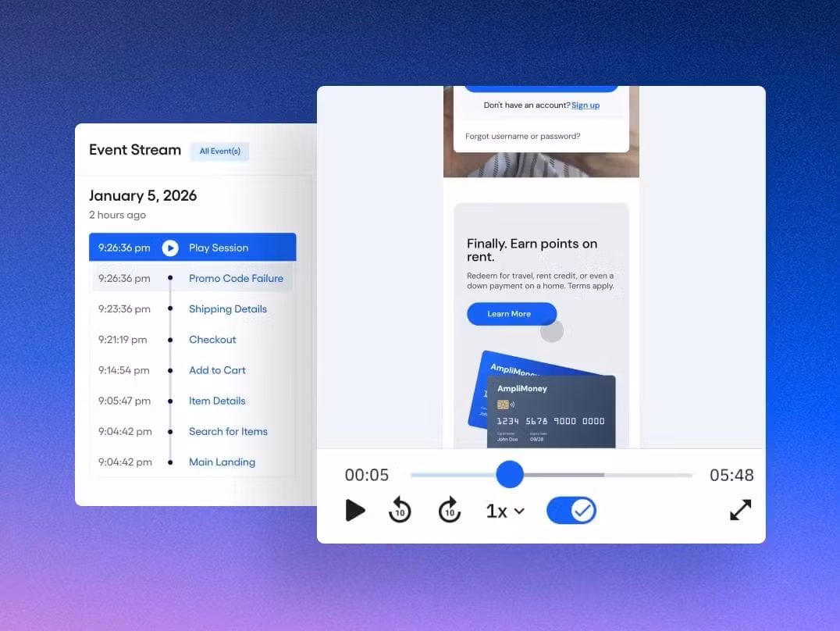
Task: Click the blue timeline scrubber handle
Action: click(510, 474)
